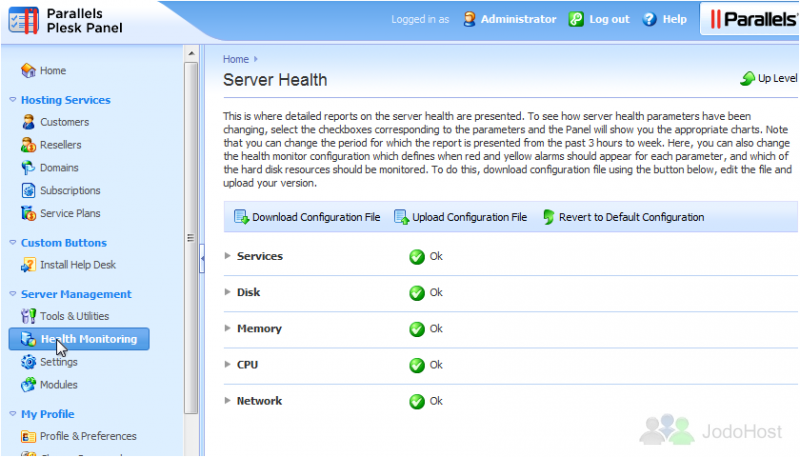Click the Revert to Default Configuration icon
The height and width of the screenshot is (457, 800).
pyautogui.click(x=548, y=217)
